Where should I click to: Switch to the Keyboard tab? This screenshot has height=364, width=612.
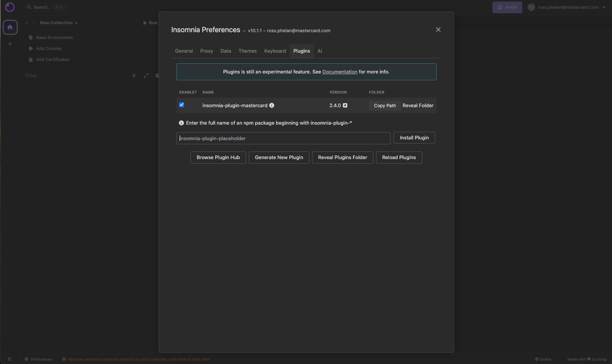click(275, 51)
